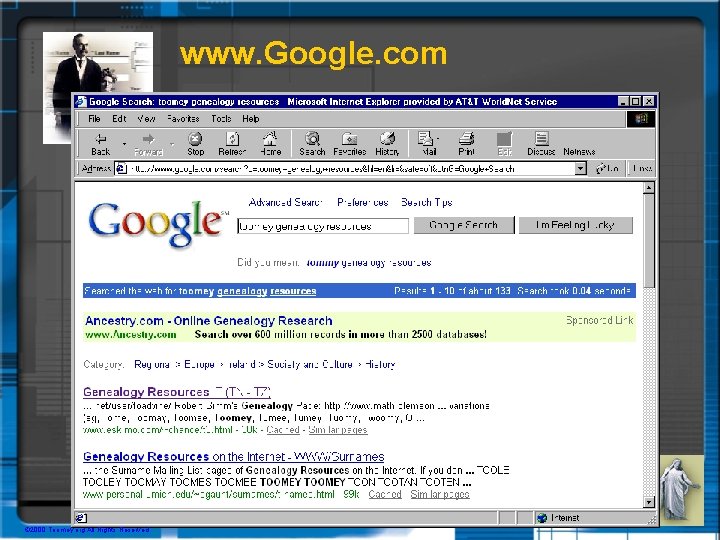Click the Google Search button

pos(464,225)
